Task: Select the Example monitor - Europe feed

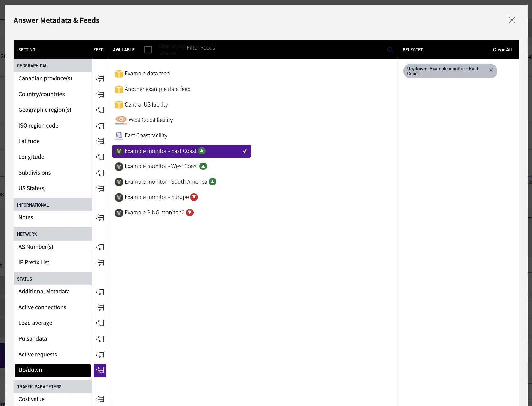Action: click(157, 197)
